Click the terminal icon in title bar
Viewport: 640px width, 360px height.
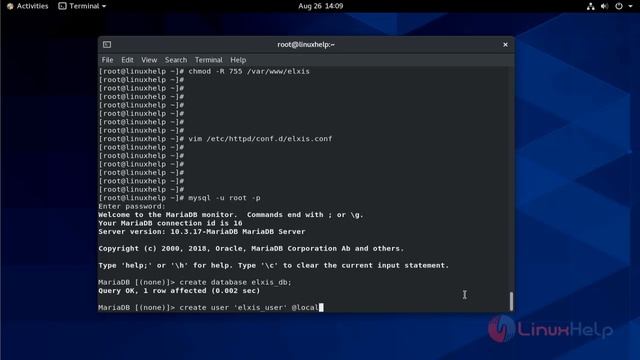(107, 44)
